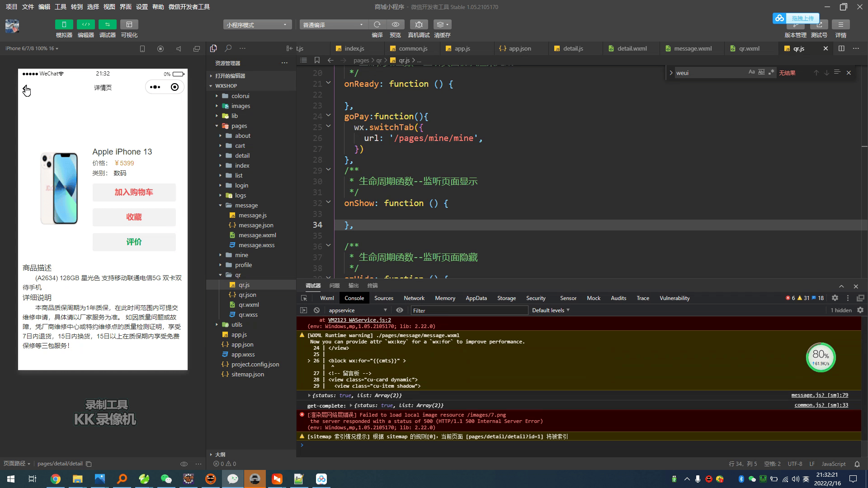Image resolution: width=868 pixels, height=488 pixels.
Task: Toggle the 模拟器 simulator panel
Action: pos(64,24)
